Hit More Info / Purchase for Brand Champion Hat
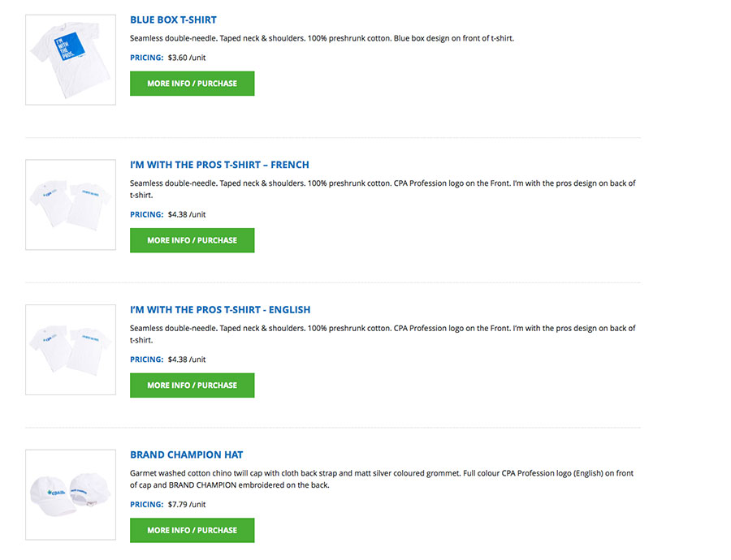This screenshot has width=731, height=560. tap(192, 530)
